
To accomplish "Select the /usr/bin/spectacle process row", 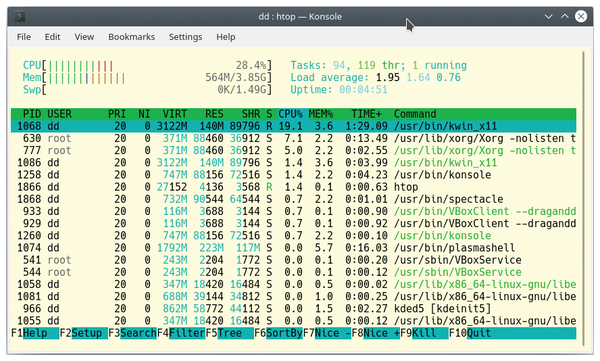I will (x=293, y=199).
